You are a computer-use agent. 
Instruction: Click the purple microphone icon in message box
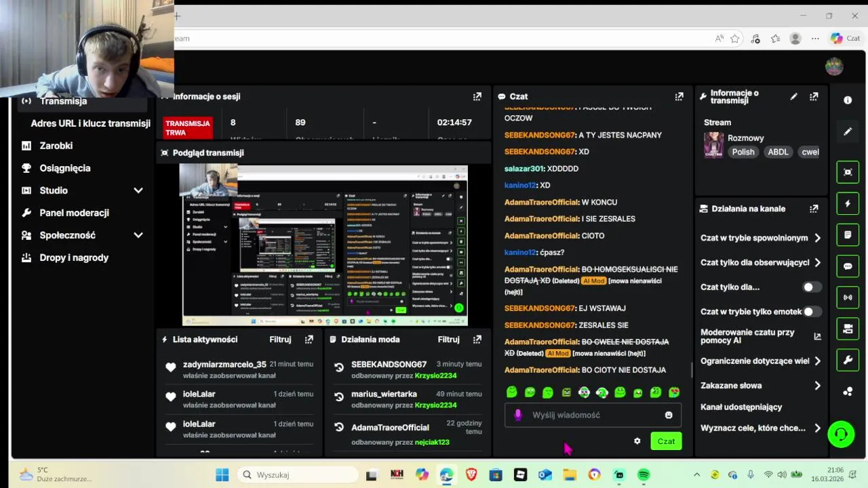pos(518,415)
